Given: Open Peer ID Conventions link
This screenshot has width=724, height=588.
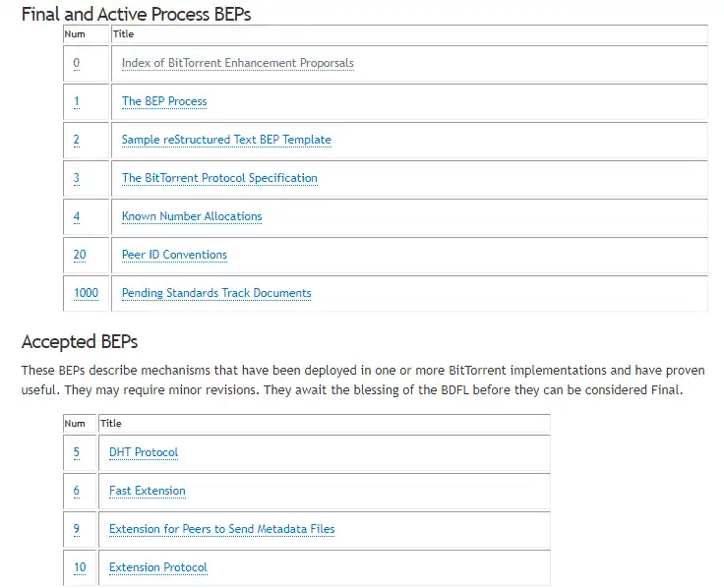Looking at the screenshot, I should pyautogui.click(x=174, y=255).
